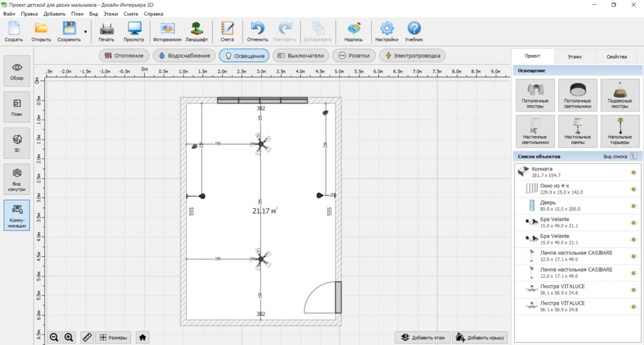Select the Подвесные люстры thumbnail
Image resolution: width=644 pixels, height=345 pixels.
pos(620,96)
